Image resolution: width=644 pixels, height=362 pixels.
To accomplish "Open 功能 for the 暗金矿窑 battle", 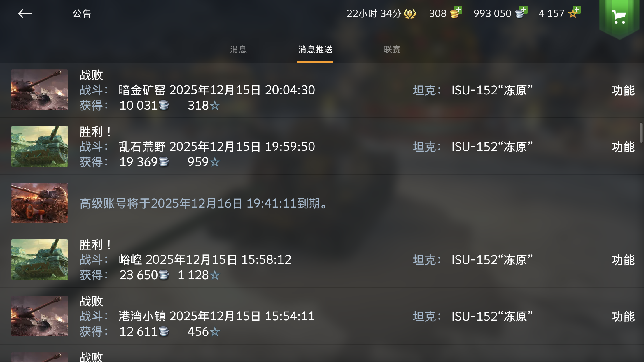I will [623, 90].
